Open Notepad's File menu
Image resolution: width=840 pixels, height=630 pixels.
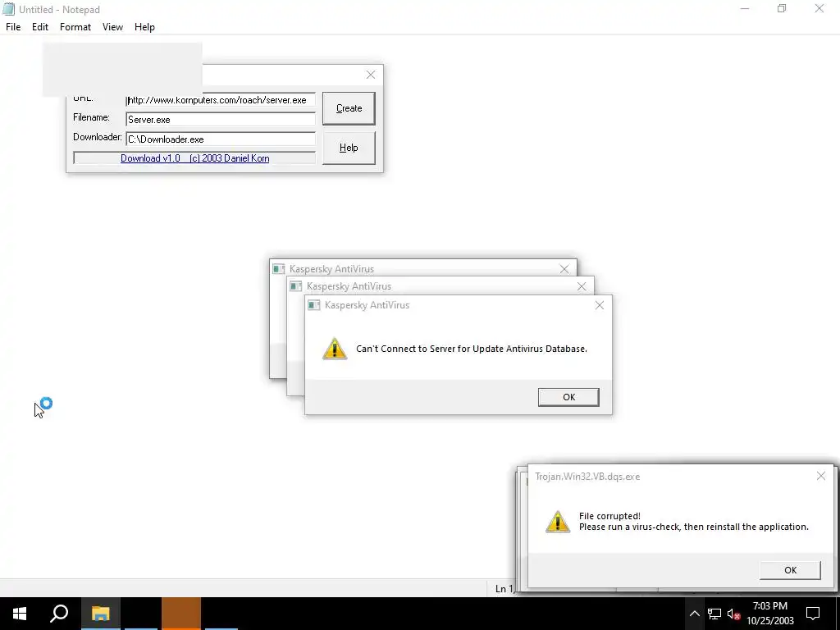tap(13, 27)
